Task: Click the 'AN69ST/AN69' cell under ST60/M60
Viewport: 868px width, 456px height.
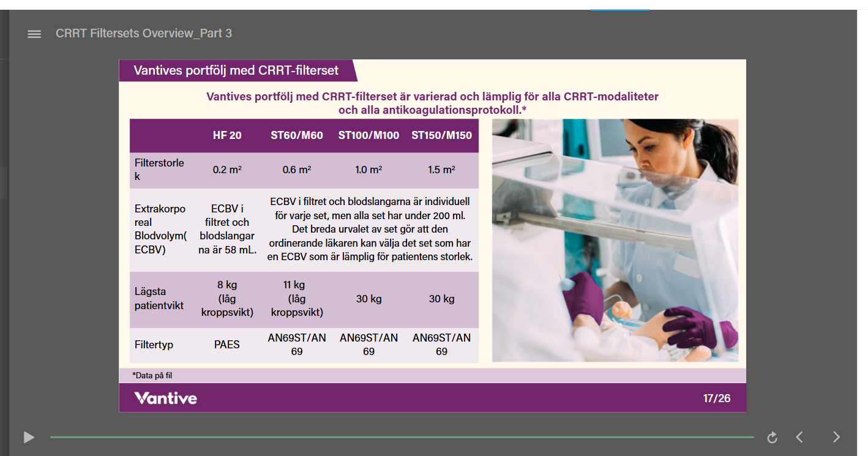Action: (x=297, y=345)
